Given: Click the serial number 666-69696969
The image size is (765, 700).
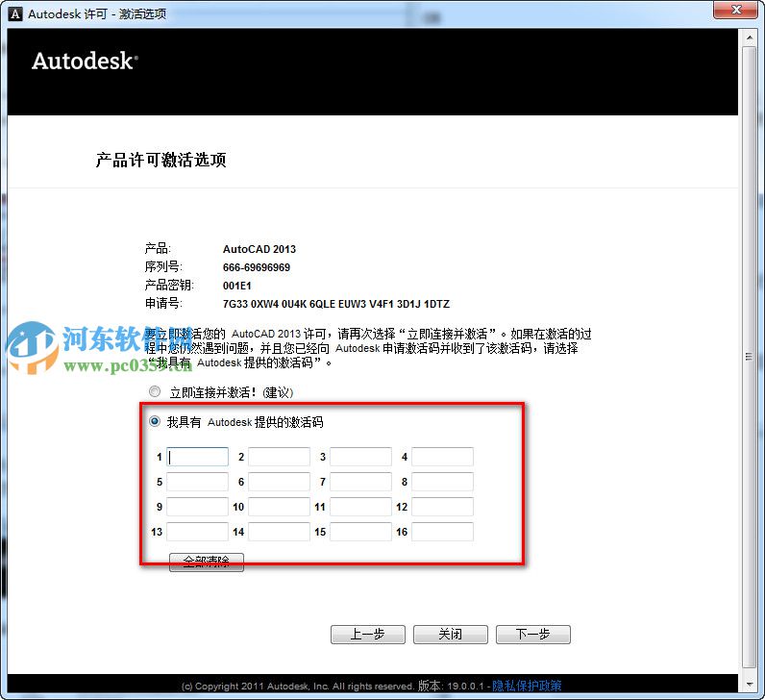Looking at the screenshot, I should point(257,267).
